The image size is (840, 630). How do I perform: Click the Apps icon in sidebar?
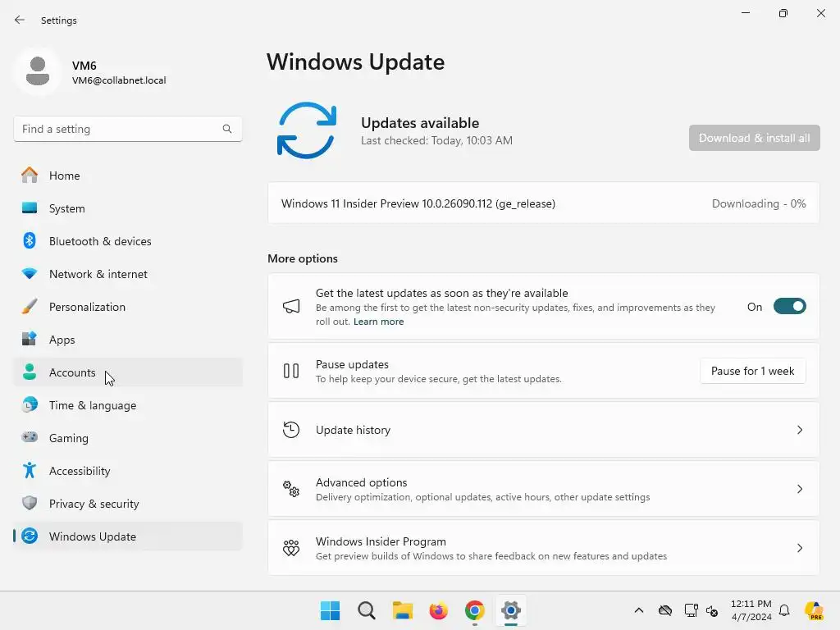click(30, 339)
